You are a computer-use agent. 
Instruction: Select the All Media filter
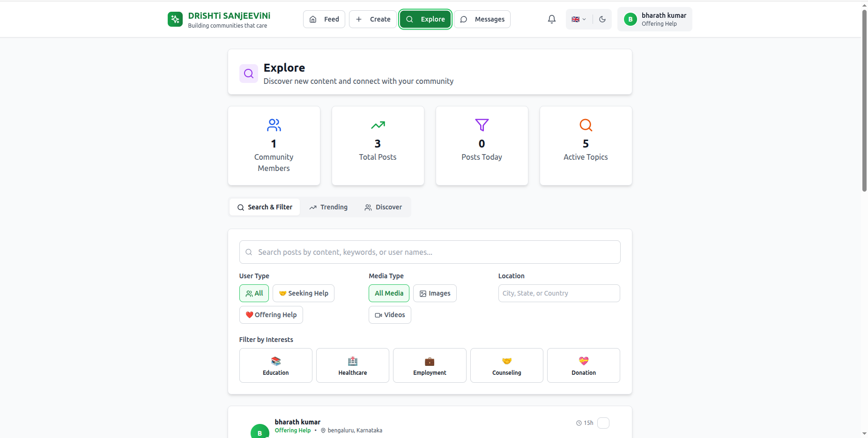389,293
